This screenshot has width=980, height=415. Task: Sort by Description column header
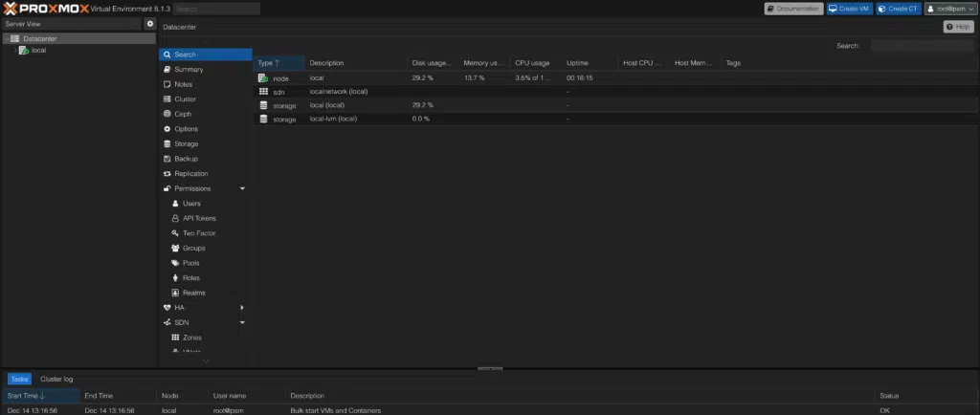(x=356, y=63)
